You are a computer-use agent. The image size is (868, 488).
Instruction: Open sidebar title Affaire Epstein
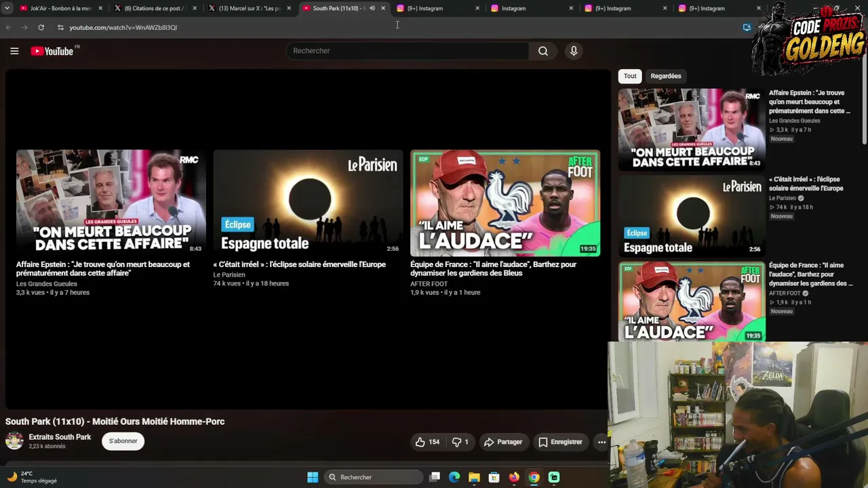[810, 102]
